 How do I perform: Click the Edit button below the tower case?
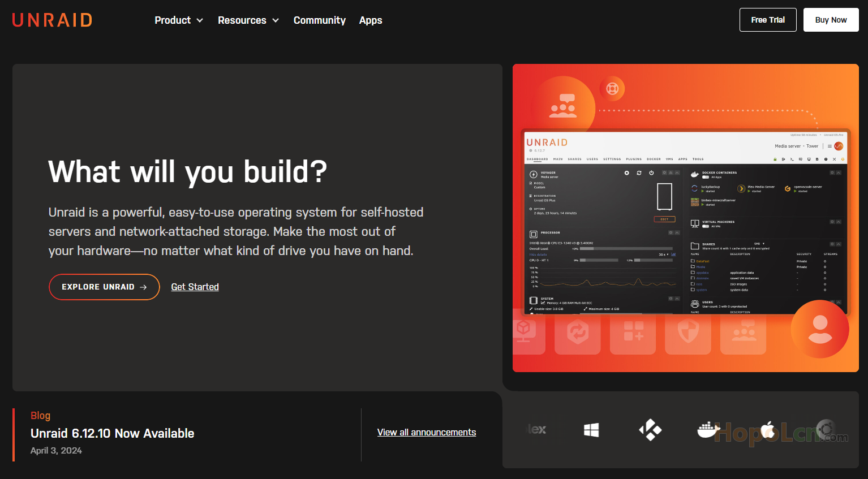665,219
